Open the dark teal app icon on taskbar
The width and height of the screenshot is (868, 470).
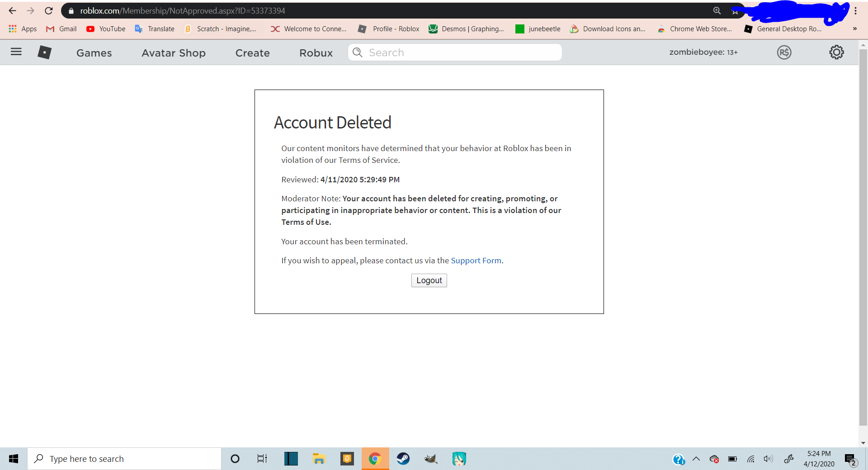(291, 459)
